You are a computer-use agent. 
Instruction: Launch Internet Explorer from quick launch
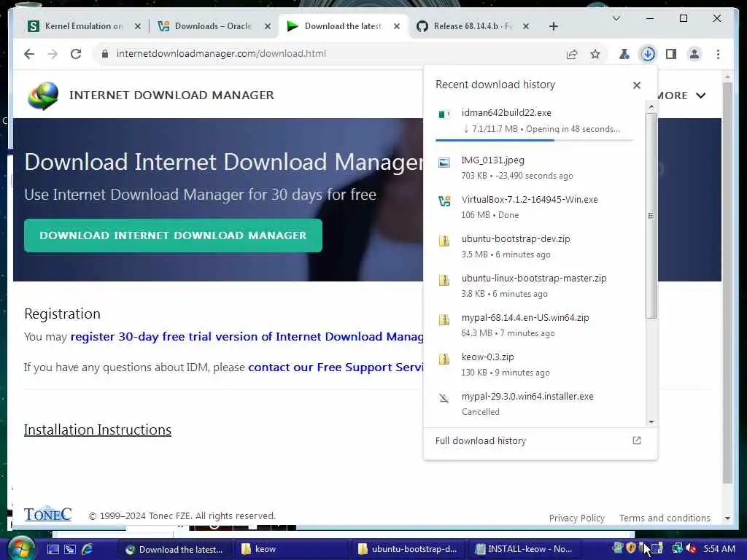coord(88,549)
